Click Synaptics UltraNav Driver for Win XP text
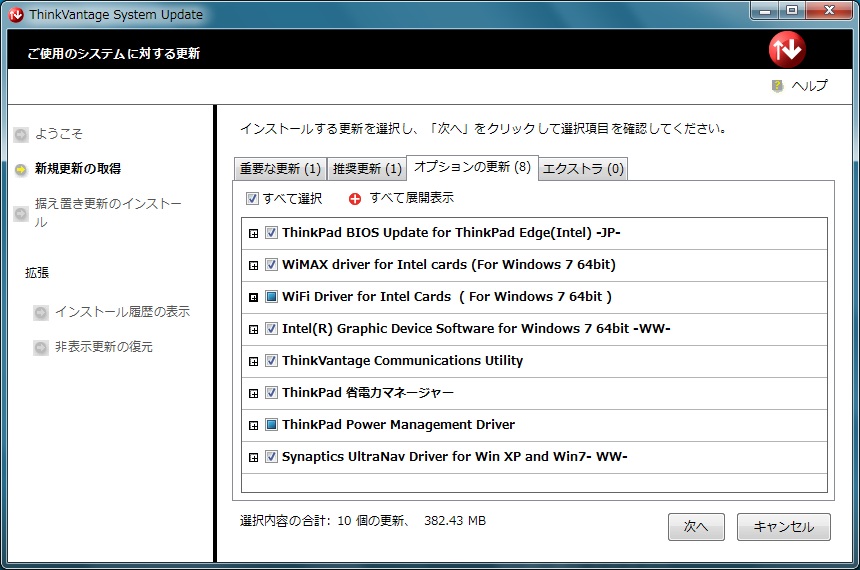 [455, 456]
